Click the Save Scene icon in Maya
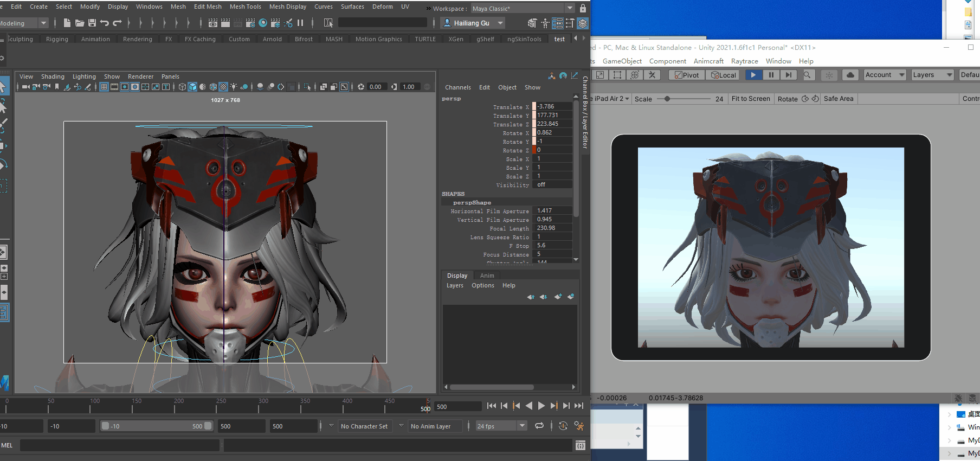Image resolution: width=980 pixels, height=461 pixels. (x=92, y=23)
